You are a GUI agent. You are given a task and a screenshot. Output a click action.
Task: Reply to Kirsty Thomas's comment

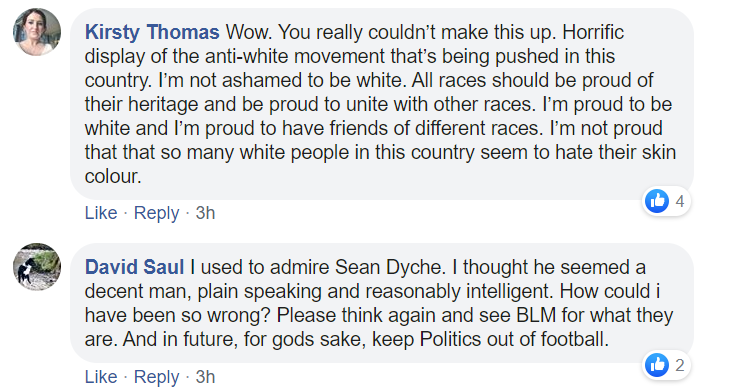156,213
